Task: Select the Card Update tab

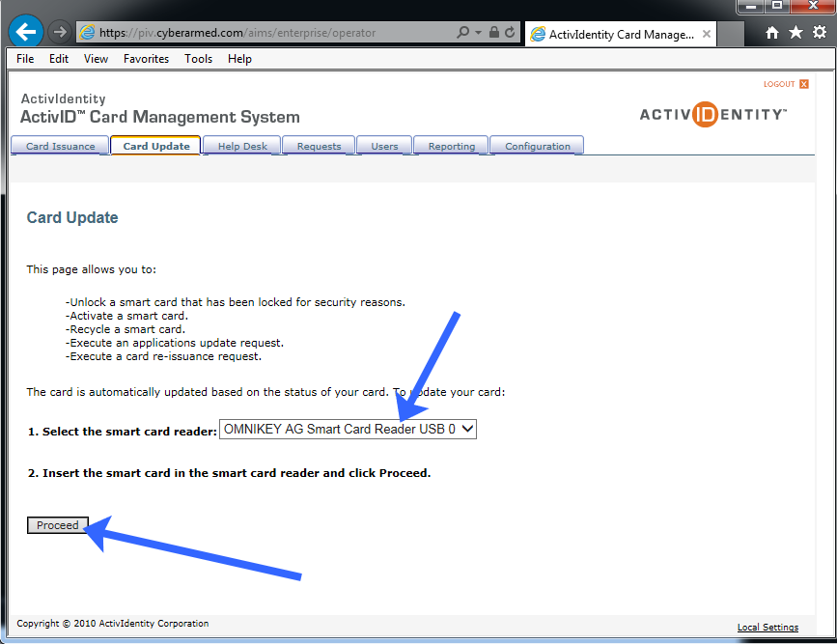Action: (x=155, y=146)
